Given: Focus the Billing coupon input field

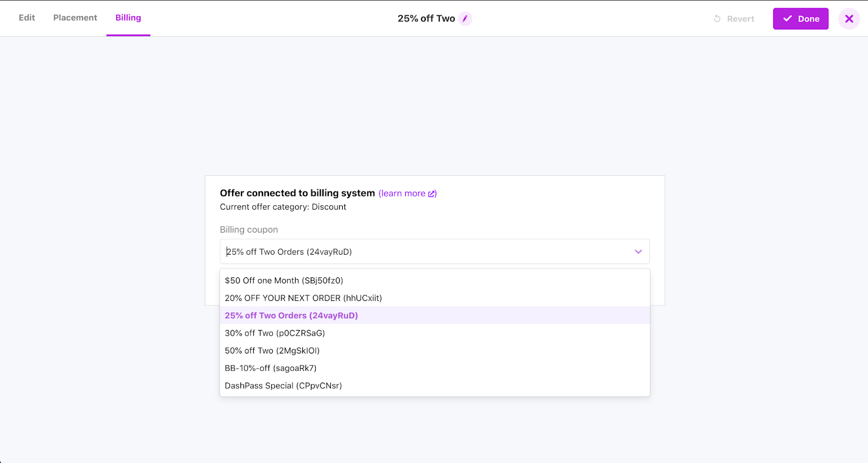Looking at the screenshot, I should [x=423, y=252].
